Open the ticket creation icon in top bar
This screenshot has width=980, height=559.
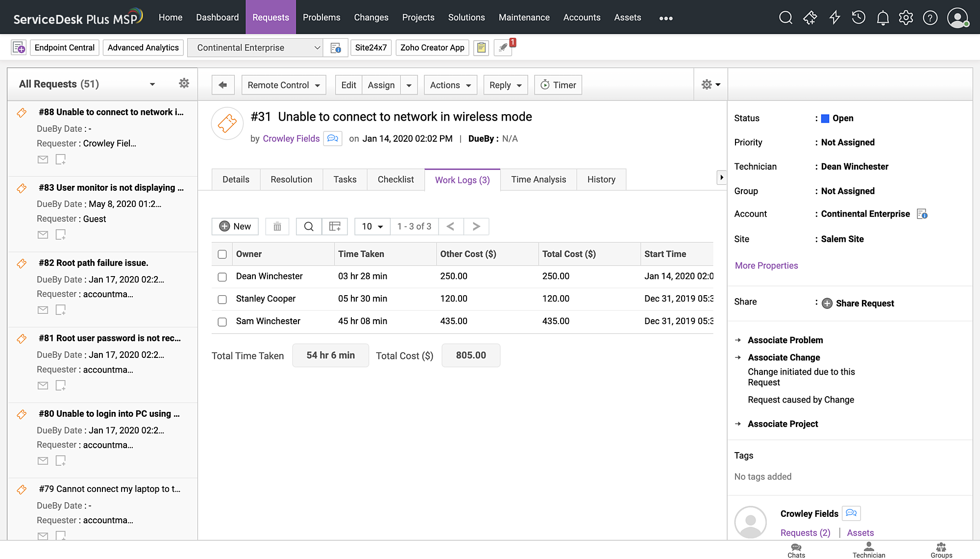(x=810, y=17)
